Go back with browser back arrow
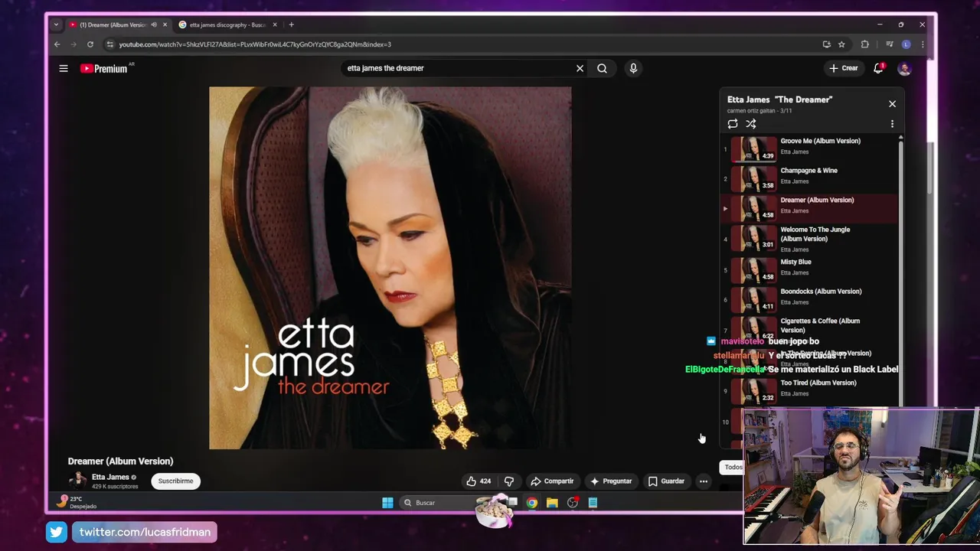The image size is (980, 551). click(x=57, y=44)
